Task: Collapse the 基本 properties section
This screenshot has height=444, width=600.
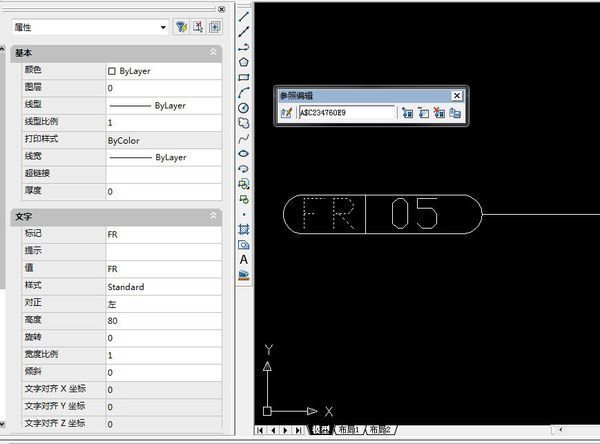Action: point(213,52)
